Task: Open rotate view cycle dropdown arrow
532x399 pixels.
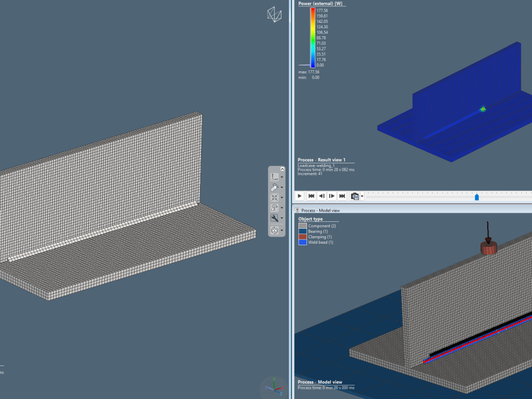Action: point(282,230)
